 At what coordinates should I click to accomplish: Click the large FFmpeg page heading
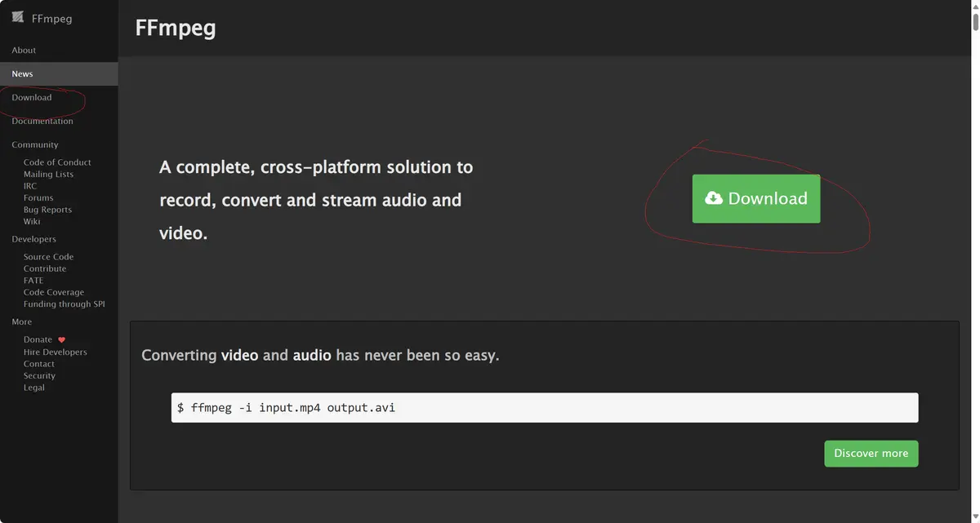click(176, 28)
